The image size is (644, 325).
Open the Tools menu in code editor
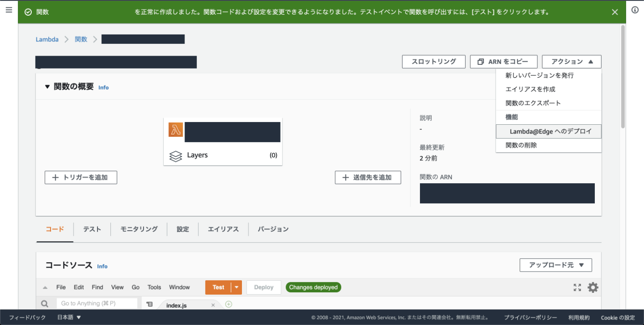click(x=154, y=287)
